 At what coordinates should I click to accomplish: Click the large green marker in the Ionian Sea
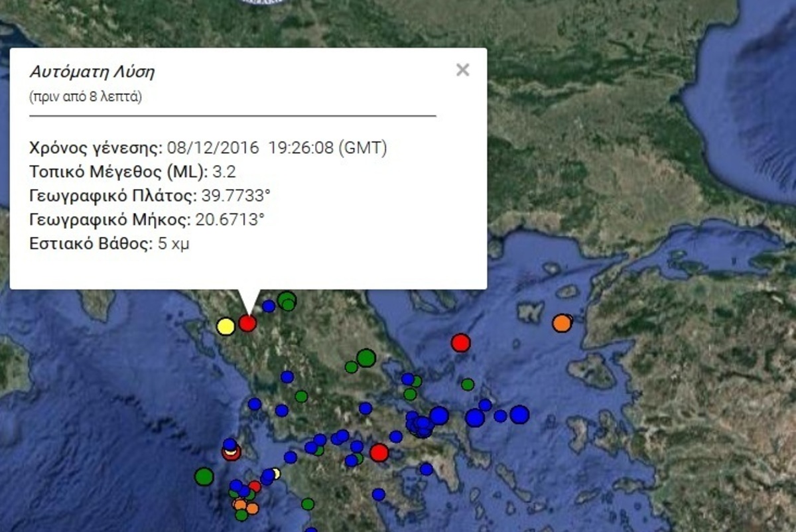pyautogui.click(x=204, y=476)
